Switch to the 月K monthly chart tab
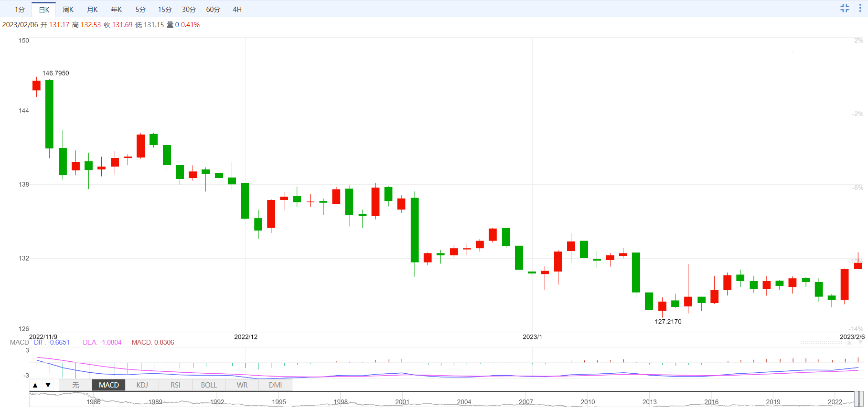 92,10
